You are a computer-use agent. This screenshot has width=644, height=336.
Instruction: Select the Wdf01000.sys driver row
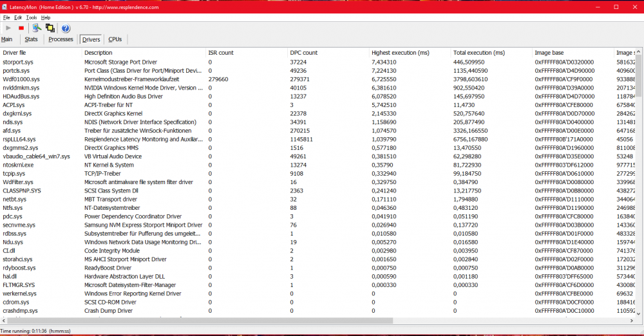pos(318,79)
